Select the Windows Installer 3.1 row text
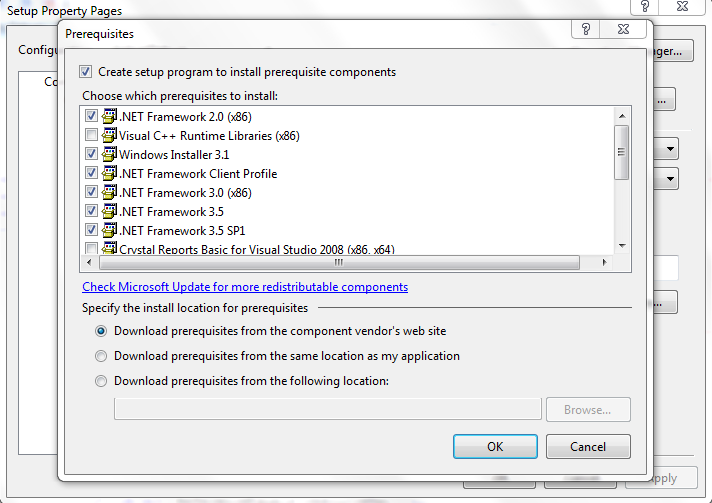The image size is (712, 503). 174,155
